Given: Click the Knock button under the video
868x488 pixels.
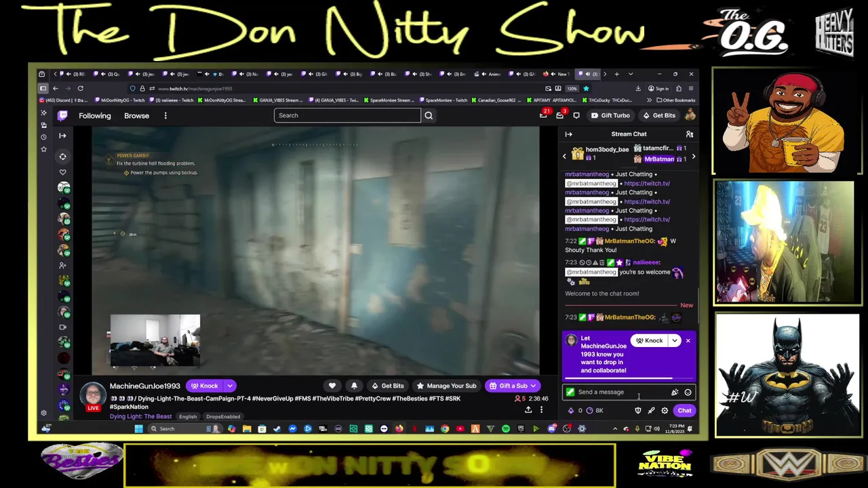Looking at the screenshot, I should 205,386.
